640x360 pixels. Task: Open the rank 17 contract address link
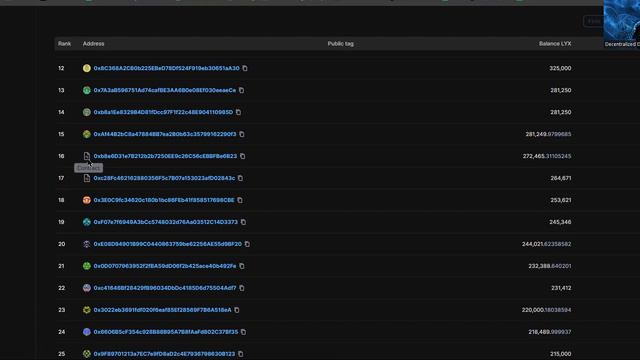[x=164, y=178]
